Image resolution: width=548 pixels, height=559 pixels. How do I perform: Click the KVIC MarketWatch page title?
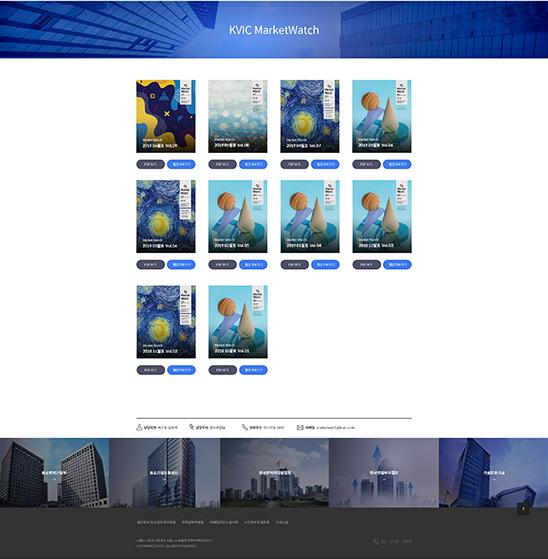tap(274, 30)
